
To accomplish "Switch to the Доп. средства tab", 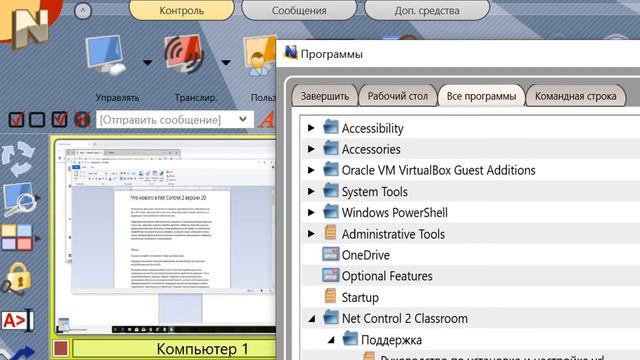I will (427, 10).
